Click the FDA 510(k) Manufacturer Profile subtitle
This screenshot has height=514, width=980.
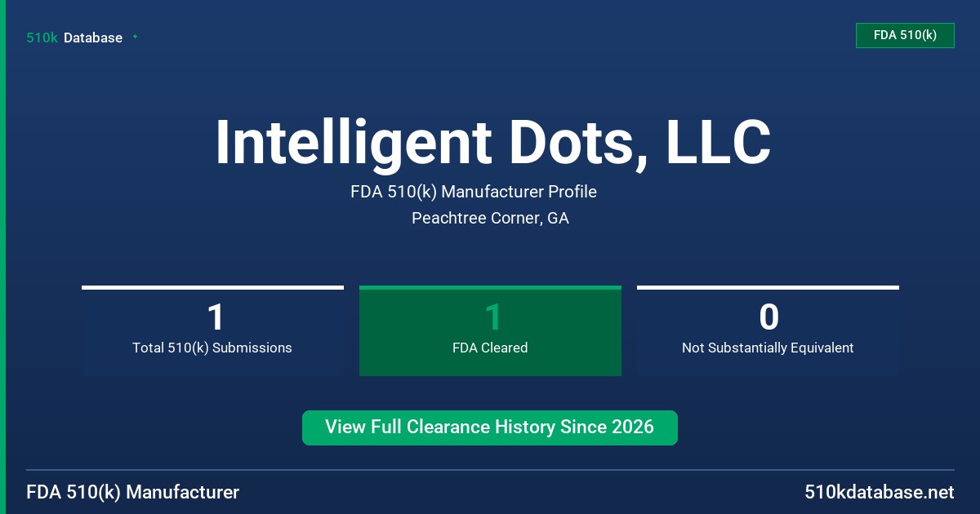click(474, 193)
